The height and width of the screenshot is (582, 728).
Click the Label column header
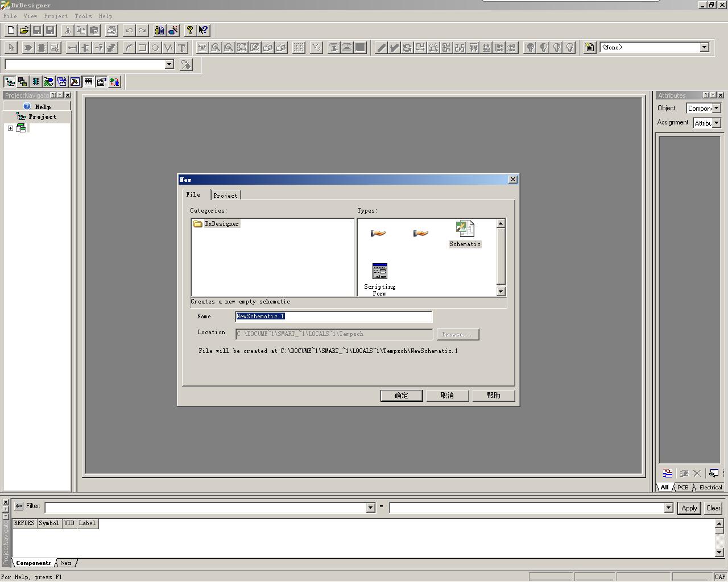[x=88, y=523]
